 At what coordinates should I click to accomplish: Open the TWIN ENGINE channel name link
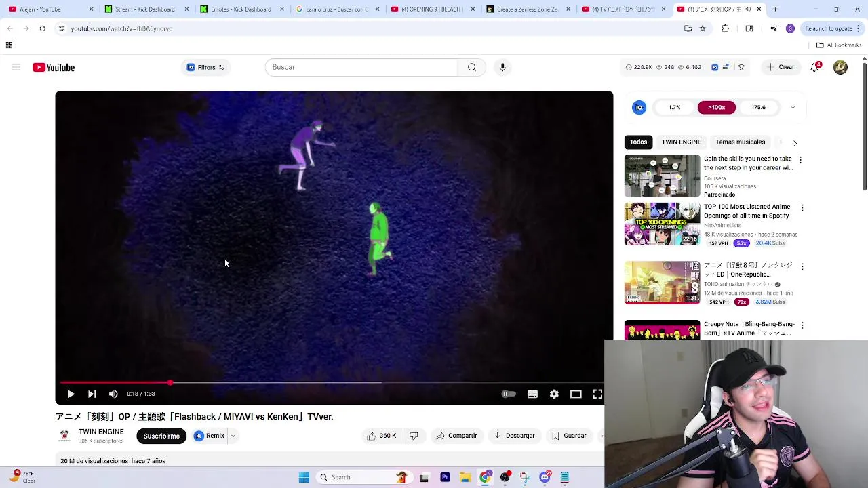[101, 432]
